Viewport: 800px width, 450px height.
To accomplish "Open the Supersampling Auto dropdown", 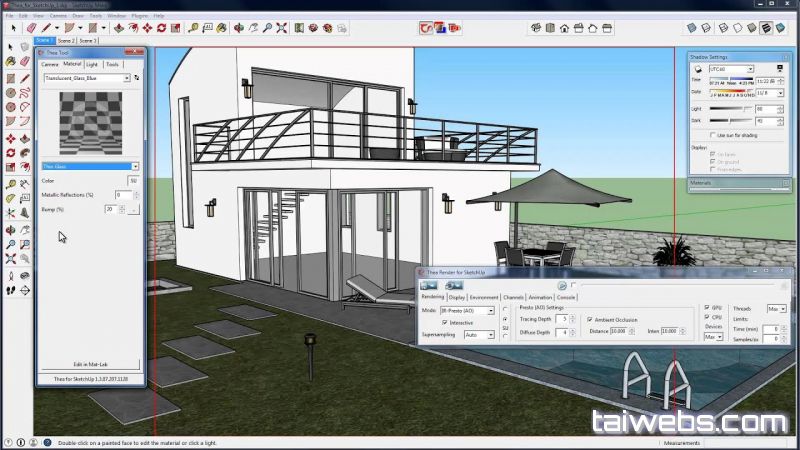I will coord(490,335).
